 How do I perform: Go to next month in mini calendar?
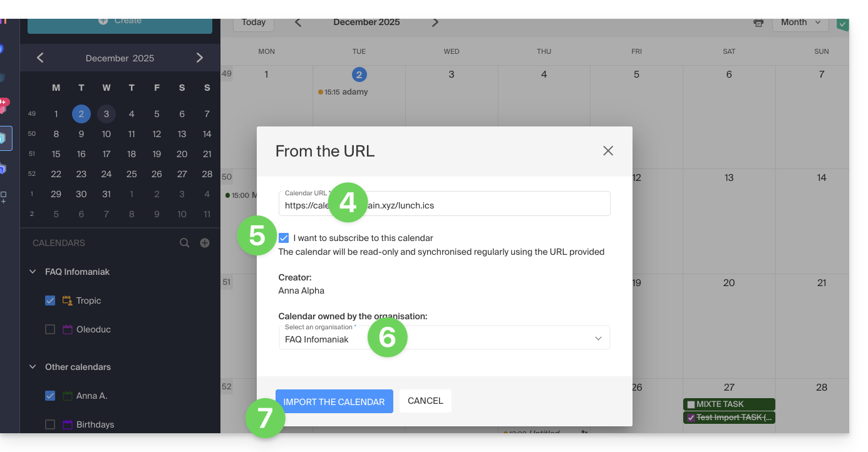[200, 58]
